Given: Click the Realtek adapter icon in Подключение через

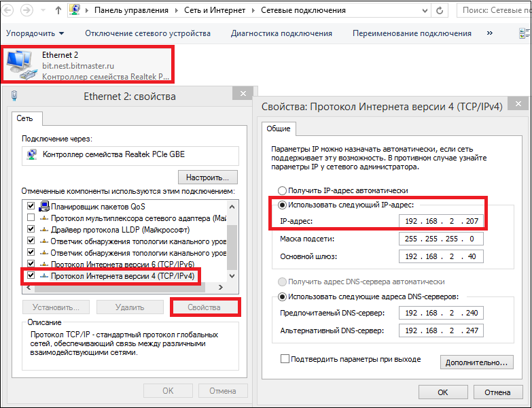Looking at the screenshot, I should 32,155.
